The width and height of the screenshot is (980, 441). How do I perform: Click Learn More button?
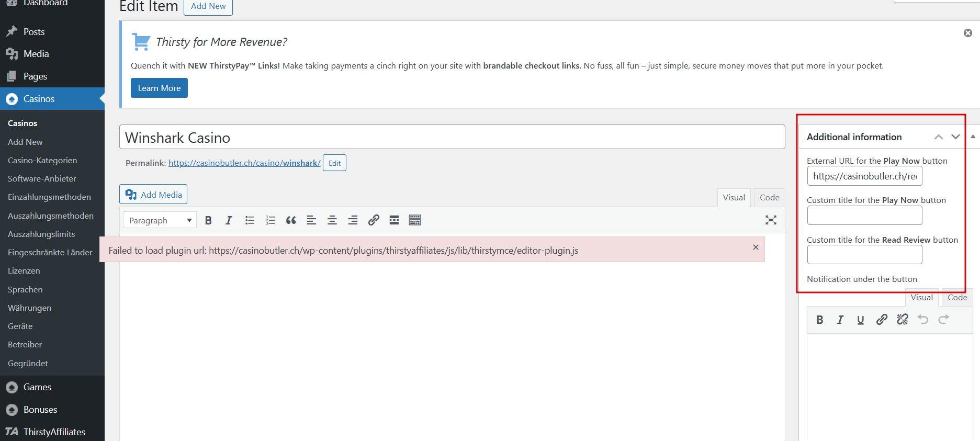pos(159,88)
